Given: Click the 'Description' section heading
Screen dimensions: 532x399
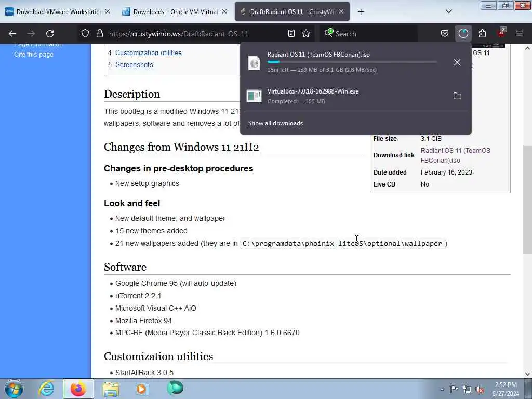Looking at the screenshot, I should click(132, 94).
